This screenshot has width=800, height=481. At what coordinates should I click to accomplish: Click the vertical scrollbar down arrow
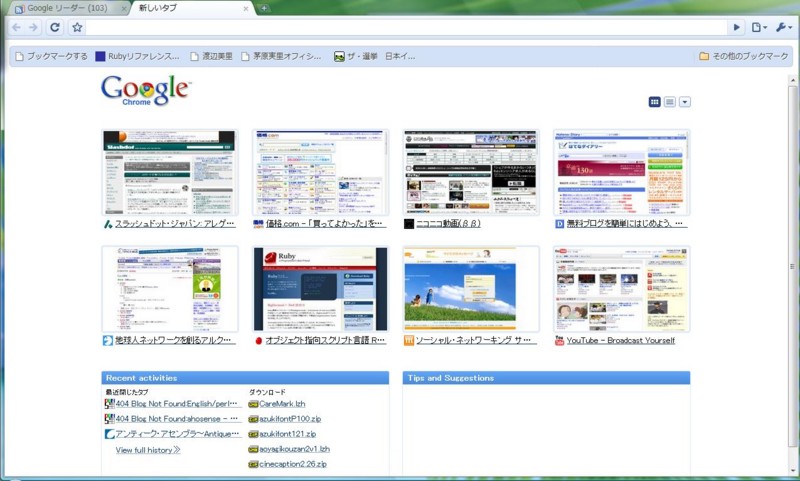pyautogui.click(x=793, y=471)
